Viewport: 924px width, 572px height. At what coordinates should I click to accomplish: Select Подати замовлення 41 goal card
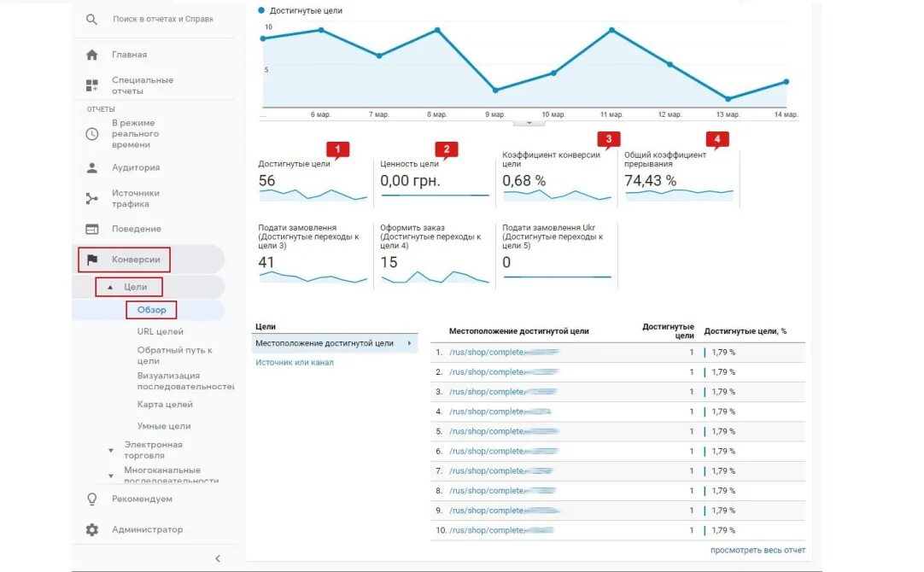313,255
